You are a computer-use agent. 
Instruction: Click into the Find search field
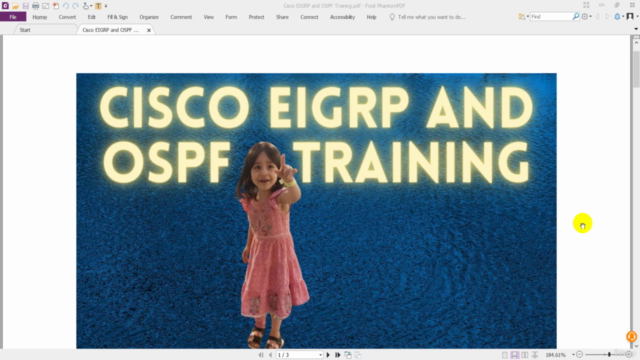551,17
